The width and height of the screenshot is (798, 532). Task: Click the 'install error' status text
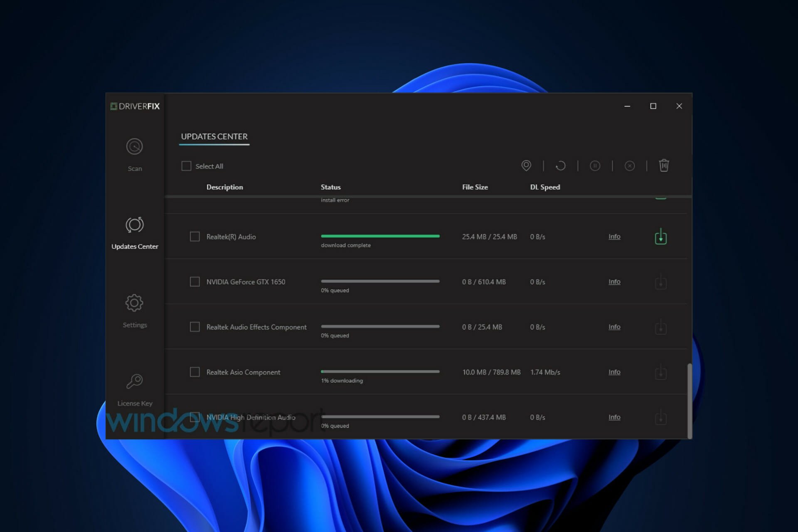tap(335, 200)
